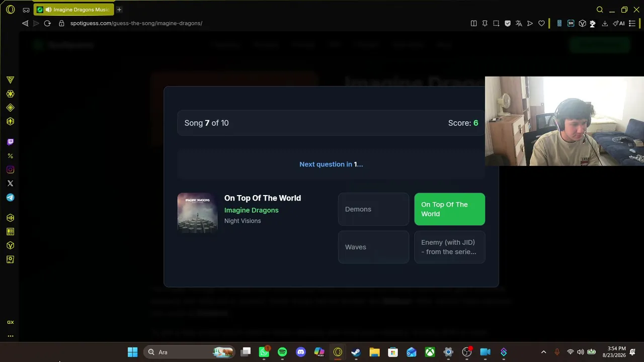The height and width of the screenshot is (362, 644).
Task: Open split screen view icon
Action: pos(473,23)
